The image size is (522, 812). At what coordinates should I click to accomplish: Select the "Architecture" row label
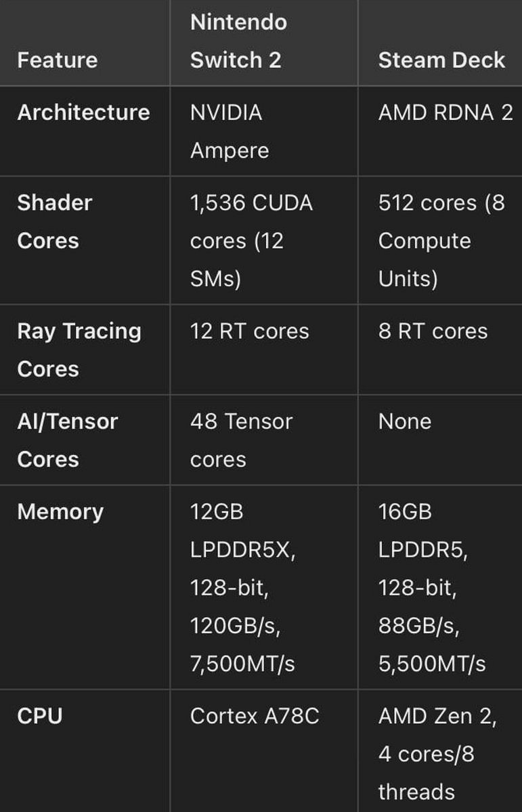83,112
